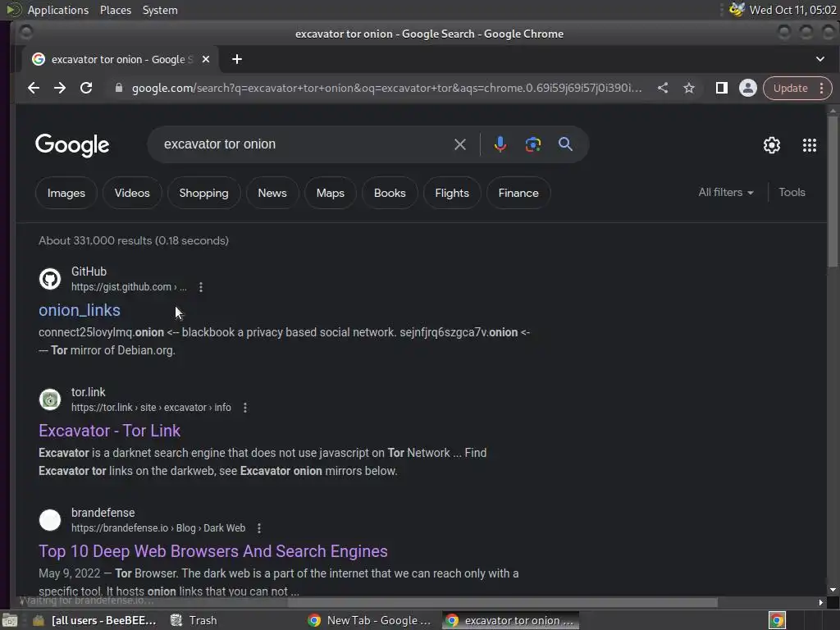Expand the tab search dropdown arrow

pos(820,59)
